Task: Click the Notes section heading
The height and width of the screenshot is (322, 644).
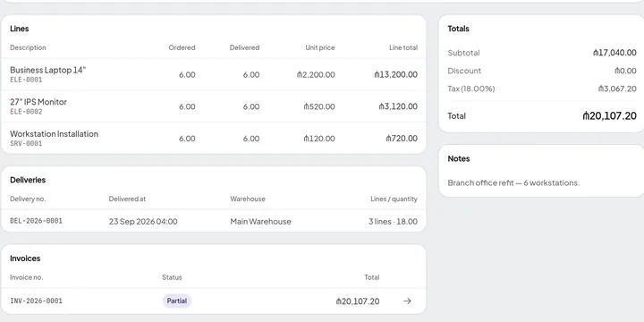Action: 459,158
